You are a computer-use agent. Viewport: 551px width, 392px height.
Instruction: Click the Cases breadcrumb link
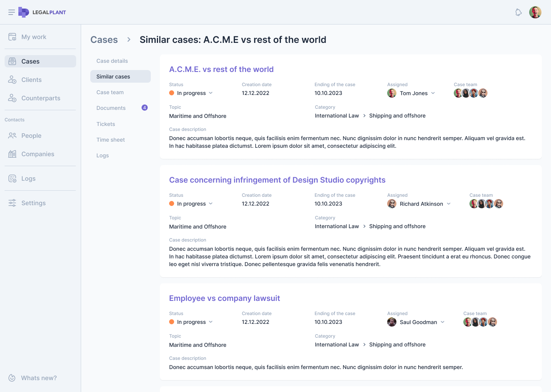[104, 39]
